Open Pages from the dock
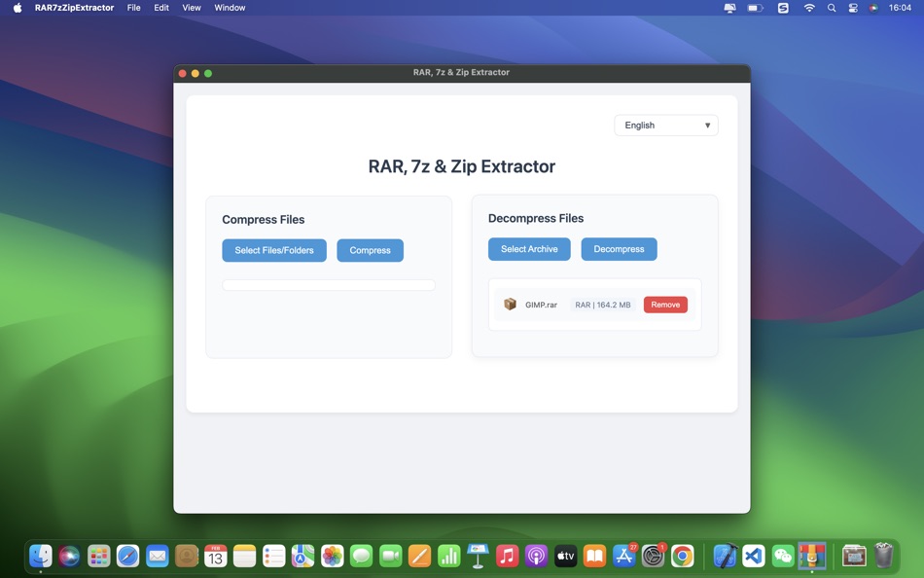The width and height of the screenshot is (924, 578). [419, 556]
